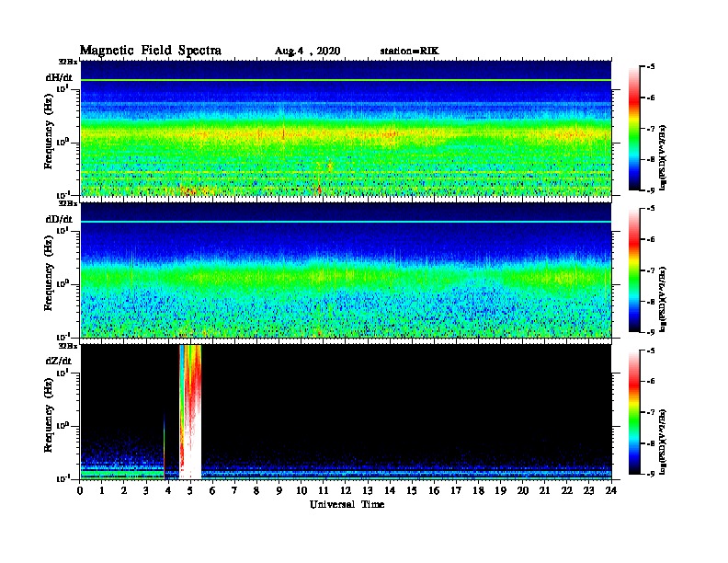Click hour 20 on the time axis
The image size is (728, 563).
coord(523,490)
